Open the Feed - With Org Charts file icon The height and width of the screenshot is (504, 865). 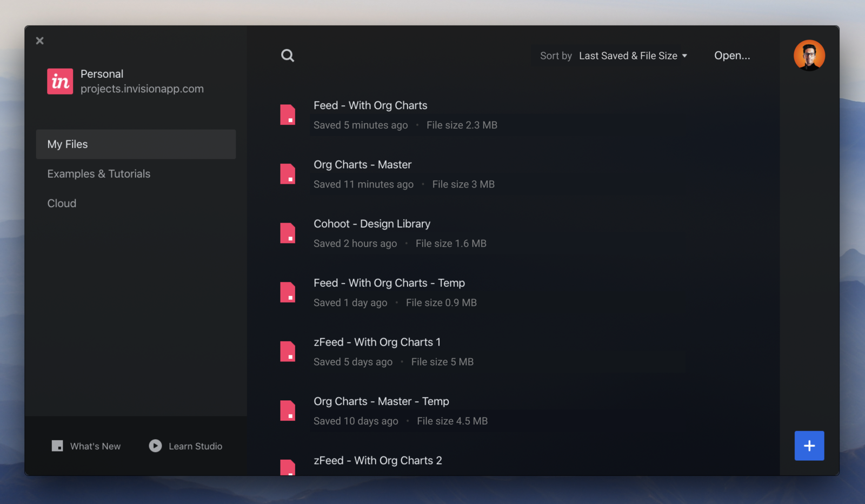pos(288,115)
